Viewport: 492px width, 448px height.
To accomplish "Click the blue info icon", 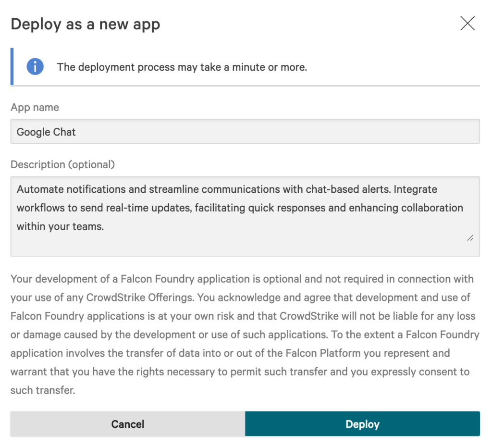I will [35, 66].
